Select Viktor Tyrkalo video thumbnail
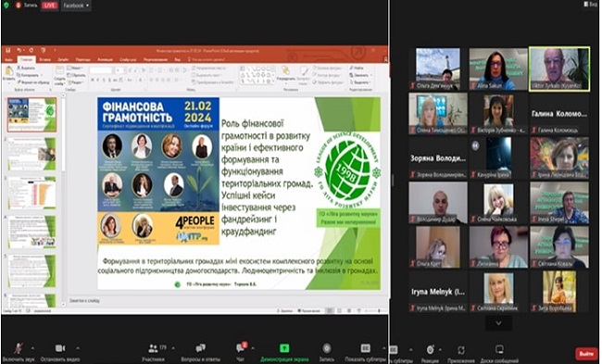The image size is (602, 364). pyautogui.click(x=559, y=69)
